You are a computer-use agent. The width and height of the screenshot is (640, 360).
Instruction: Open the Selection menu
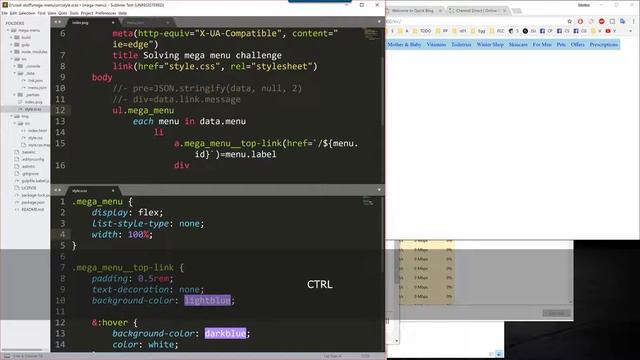27,13
